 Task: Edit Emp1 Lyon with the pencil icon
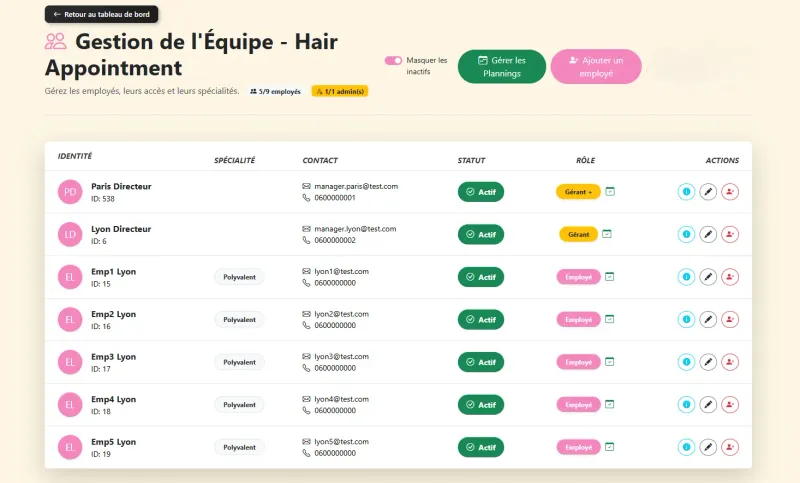pos(708,277)
